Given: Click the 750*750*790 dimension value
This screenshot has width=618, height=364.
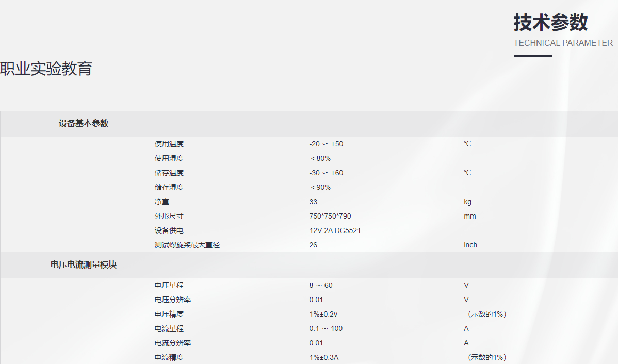Looking at the screenshot, I should (330, 216).
